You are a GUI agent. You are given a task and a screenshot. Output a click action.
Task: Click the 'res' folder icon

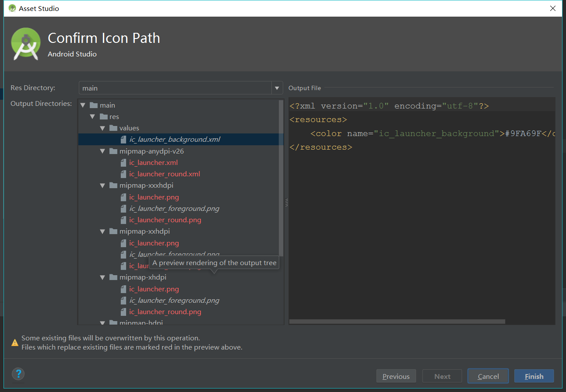point(103,116)
